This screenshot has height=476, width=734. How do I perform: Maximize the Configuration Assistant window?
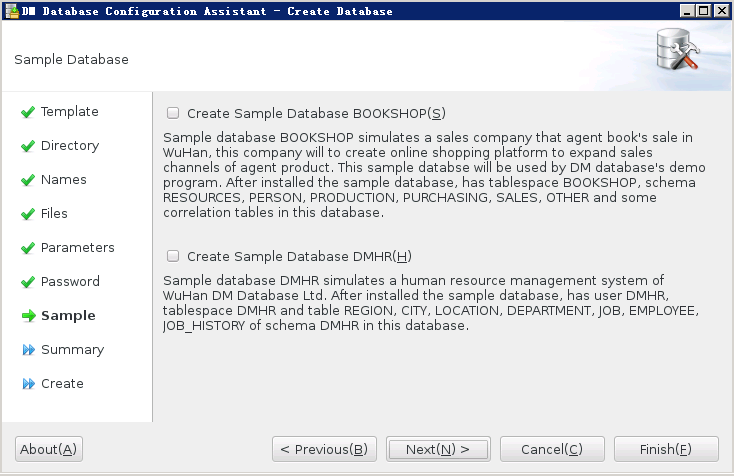click(704, 11)
